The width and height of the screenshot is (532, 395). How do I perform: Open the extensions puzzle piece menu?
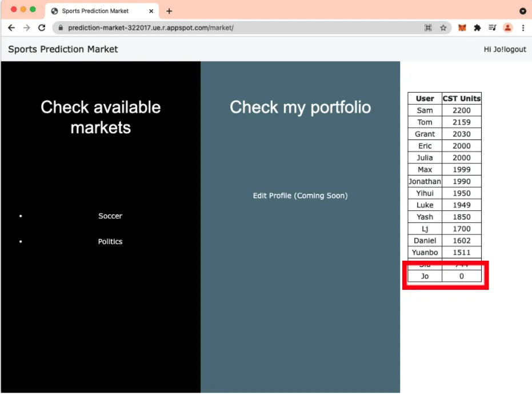tap(477, 28)
